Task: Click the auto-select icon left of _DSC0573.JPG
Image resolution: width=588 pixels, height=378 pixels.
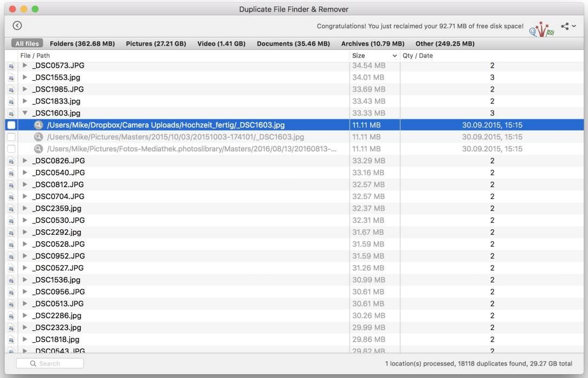Action: click(x=11, y=66)
